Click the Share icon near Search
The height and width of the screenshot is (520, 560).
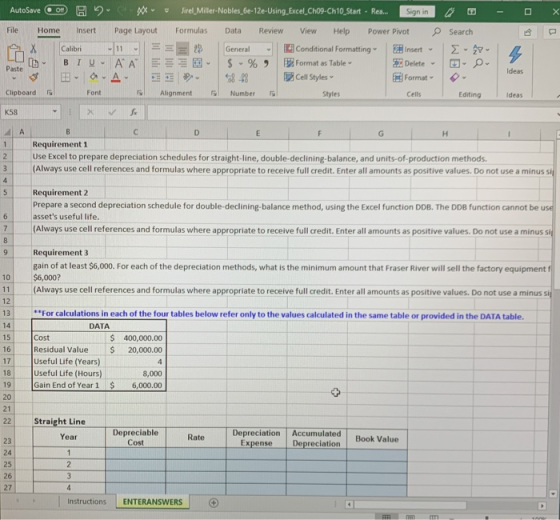click(x=528, y=32)
